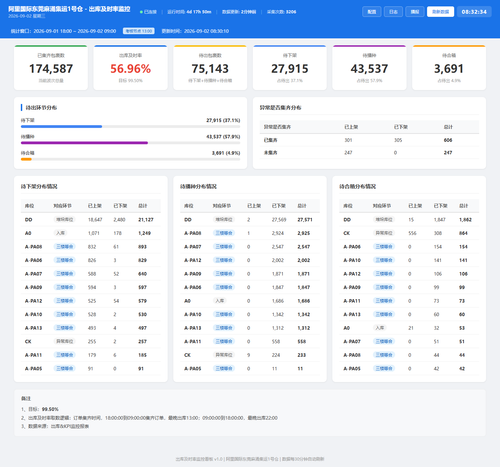Click the 08:32:34 clock display
The width and height of the screenshot is (500, 467).
(x=474, y=12)
